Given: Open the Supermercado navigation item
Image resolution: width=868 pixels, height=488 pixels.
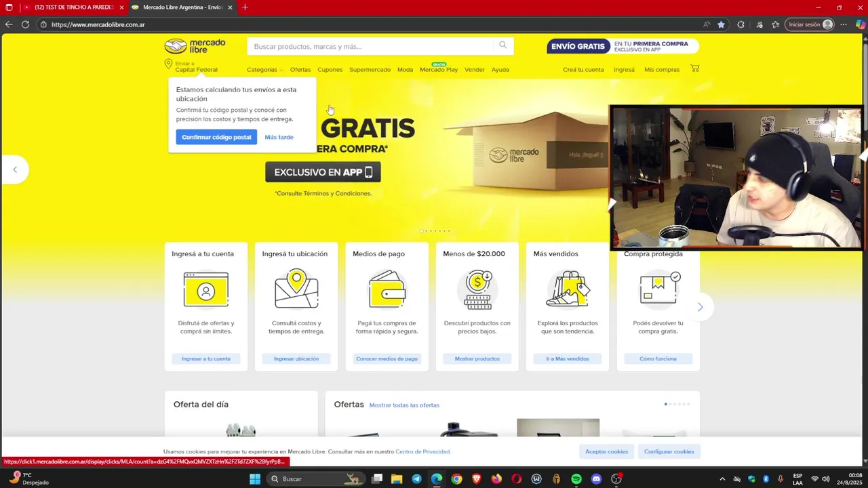Looking at the screenshot, I should coord(370,70).
